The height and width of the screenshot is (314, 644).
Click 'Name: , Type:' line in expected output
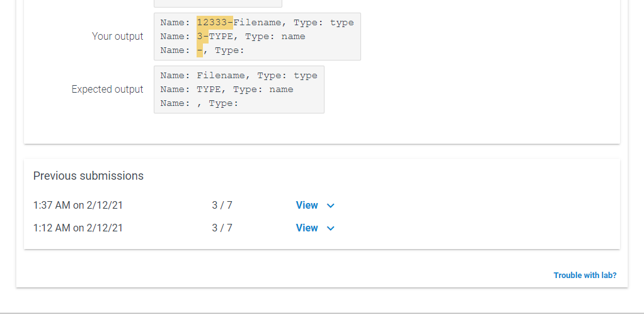coord(199,103)
